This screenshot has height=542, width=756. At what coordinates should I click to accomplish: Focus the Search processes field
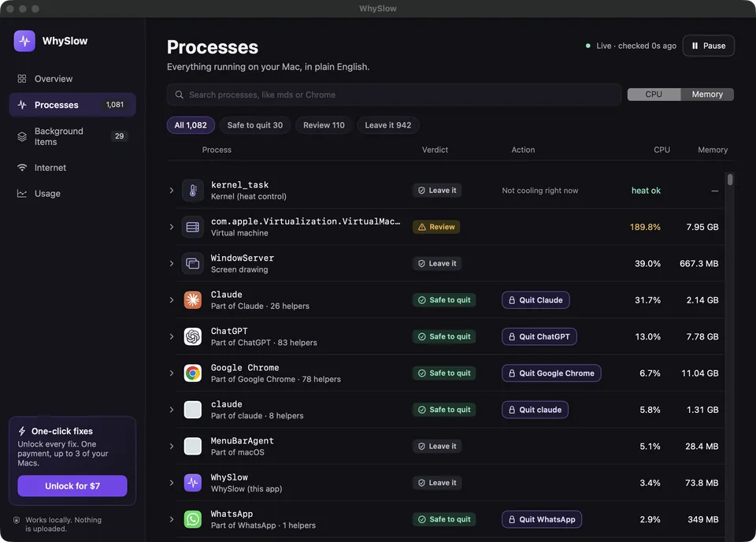[394, 95]
